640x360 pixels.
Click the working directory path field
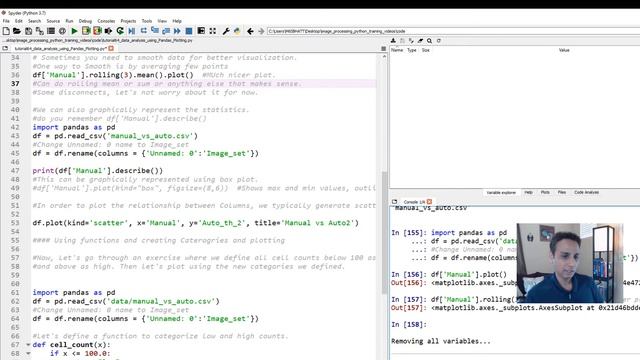pyautogui.click(x=453, y=31)
